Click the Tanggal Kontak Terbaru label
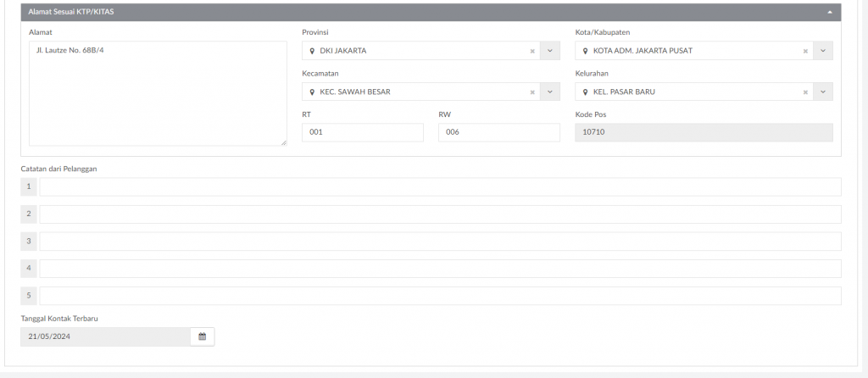868x378 pixels. (x=59, y=319)
